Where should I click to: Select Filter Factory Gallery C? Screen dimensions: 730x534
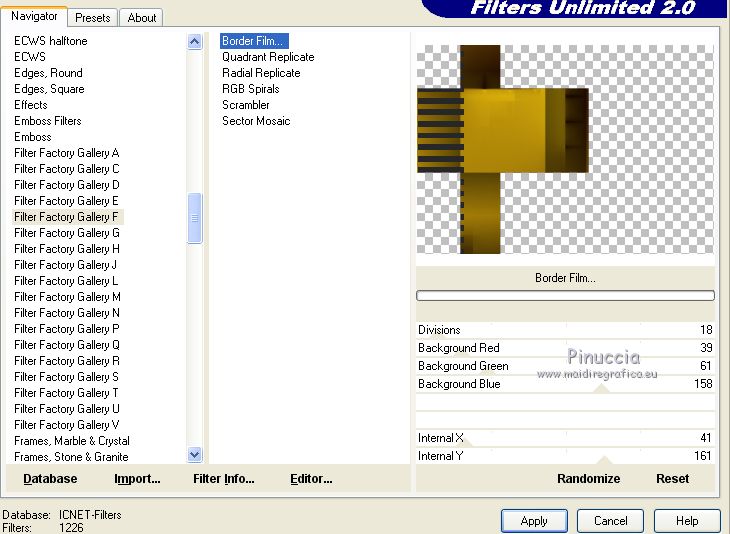[67, 169]
